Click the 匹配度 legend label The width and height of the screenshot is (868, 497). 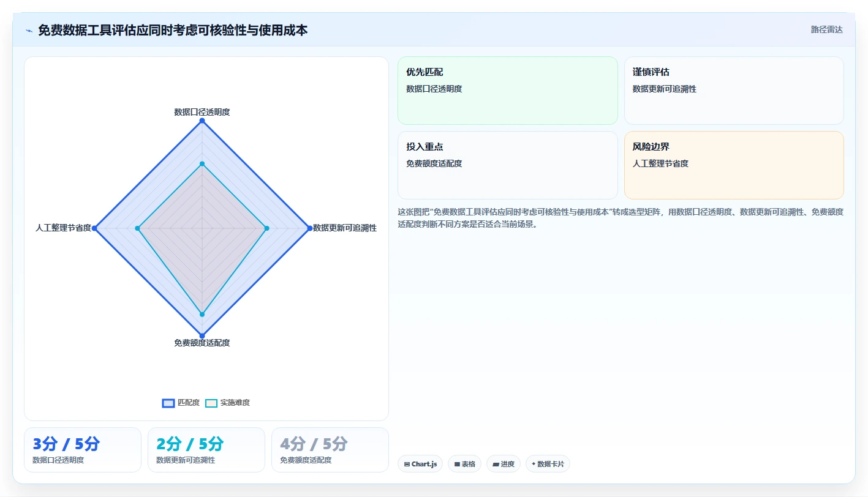(x=189, y=403)
